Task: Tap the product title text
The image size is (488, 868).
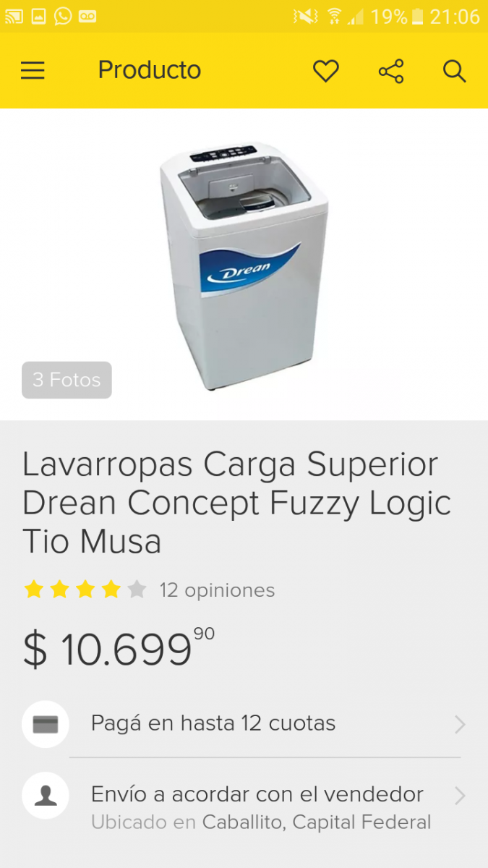Action: (237, 503)
